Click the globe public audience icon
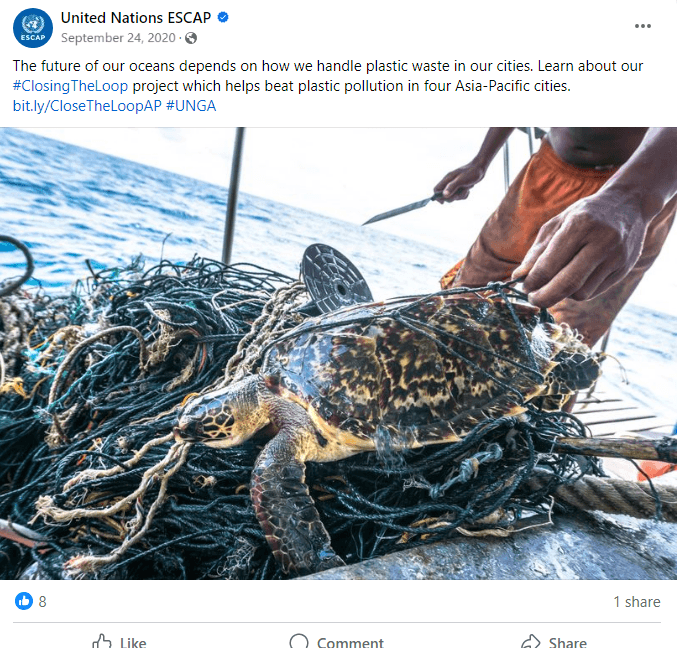 pos(191,38)
